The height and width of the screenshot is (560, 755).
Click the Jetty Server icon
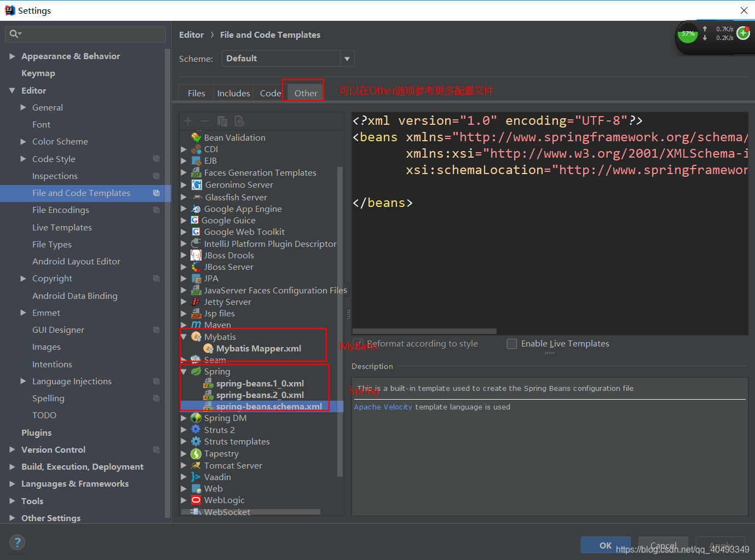[196, 302]
